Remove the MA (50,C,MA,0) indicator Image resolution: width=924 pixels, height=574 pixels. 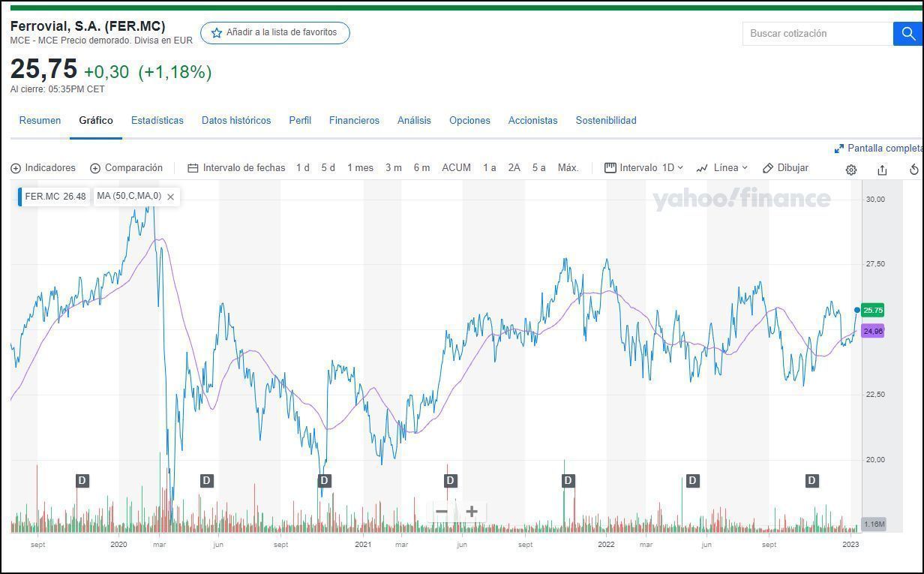point(171,197)
